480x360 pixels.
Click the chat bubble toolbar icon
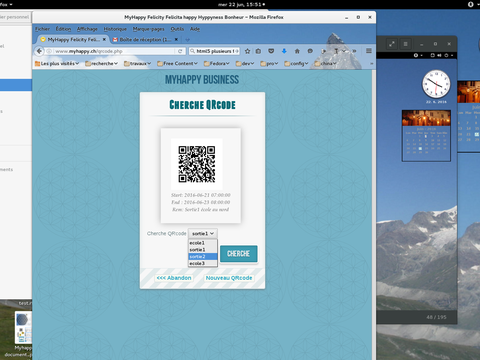pos(310,51)
